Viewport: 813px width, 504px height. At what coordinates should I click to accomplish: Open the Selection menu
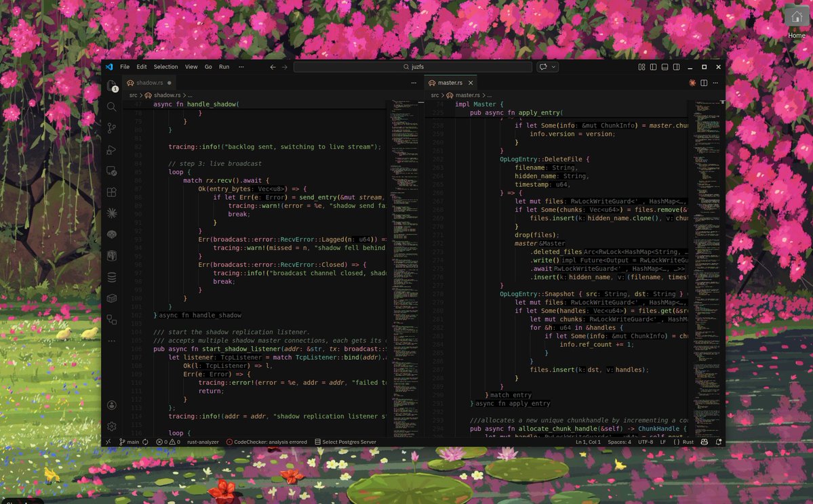[x=165, y=67]
